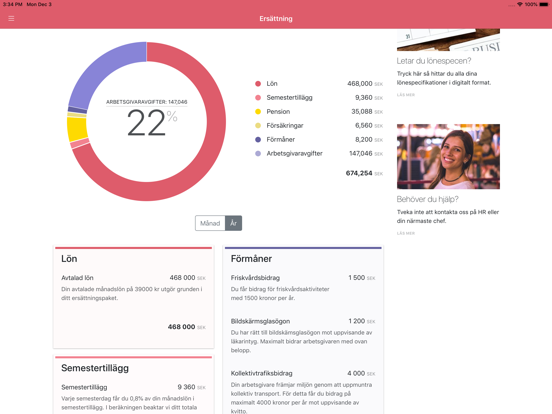
Task: Open the hamburger menu icon
Action: pyautogui.click(x=11, y=18)
